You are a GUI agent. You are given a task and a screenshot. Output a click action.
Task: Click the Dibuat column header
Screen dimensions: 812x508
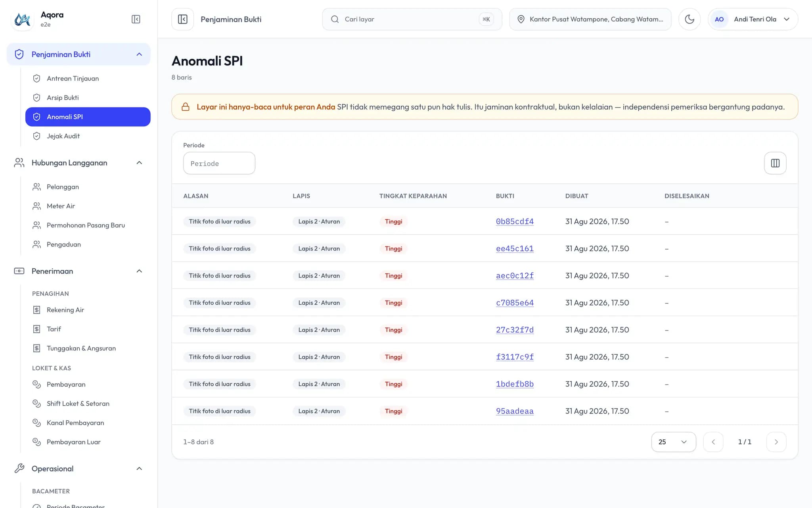point(576,196)
